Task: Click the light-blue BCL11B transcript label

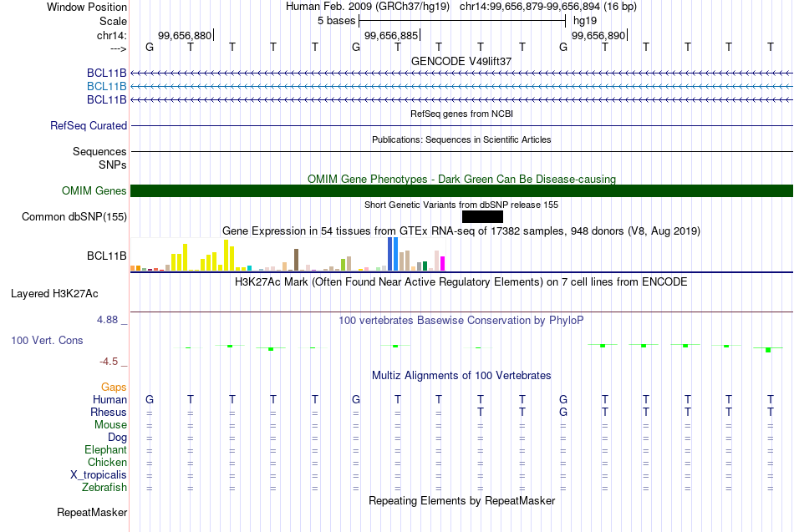Action: point(106,87)
